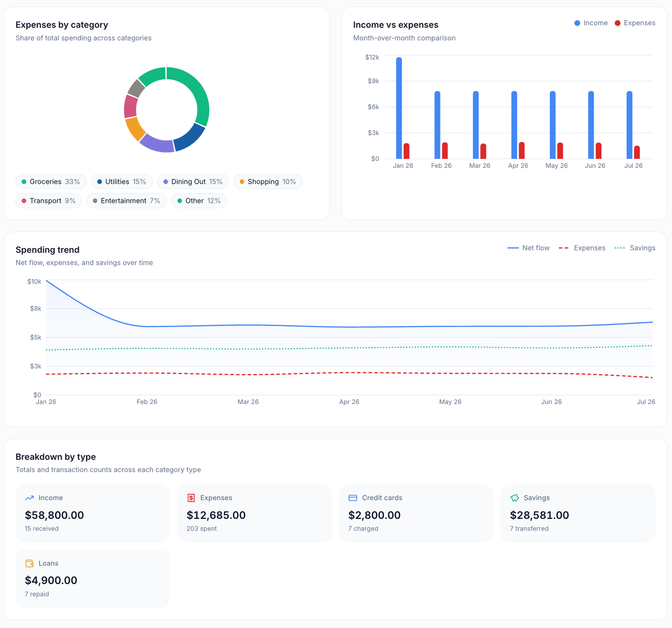Image resolution: width=672 pixels, height=628 pixels.
Task: Toggle Income series in bar chart legend
Action: coord(591,23)
